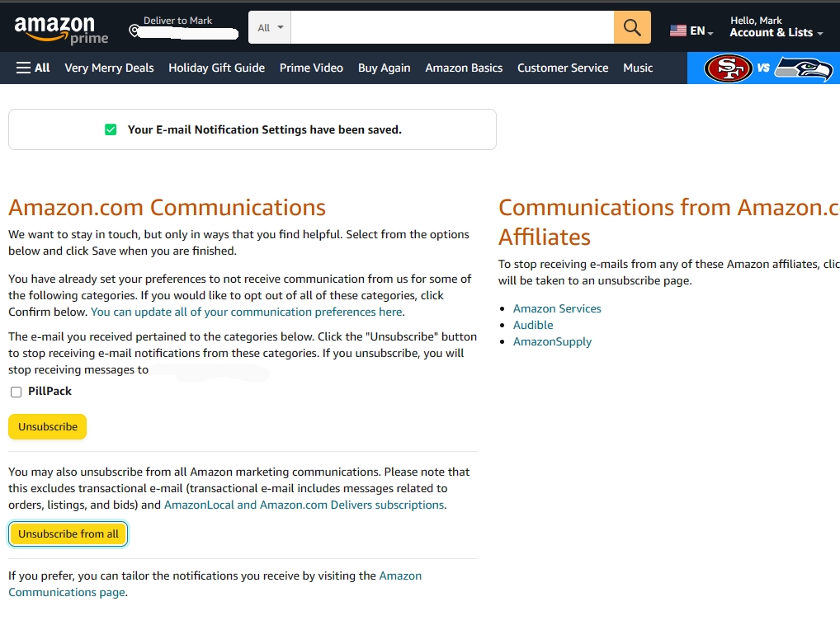This screenshot has height=639, width=840.
Task: Open Amazon Basics nav link
Action: click(x=464, y=68)
